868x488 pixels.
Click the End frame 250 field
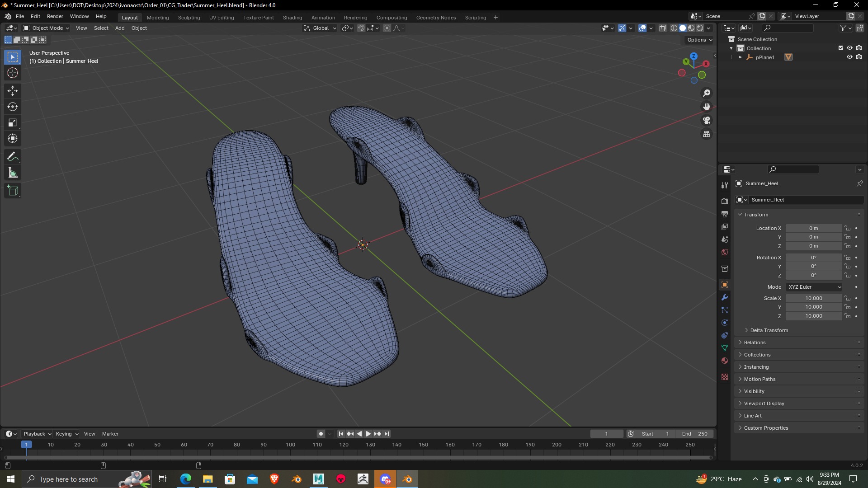695,434
